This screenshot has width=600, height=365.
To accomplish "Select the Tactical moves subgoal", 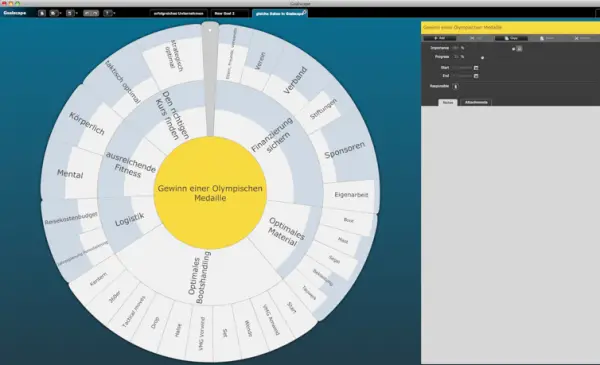I will coord(134,311).
